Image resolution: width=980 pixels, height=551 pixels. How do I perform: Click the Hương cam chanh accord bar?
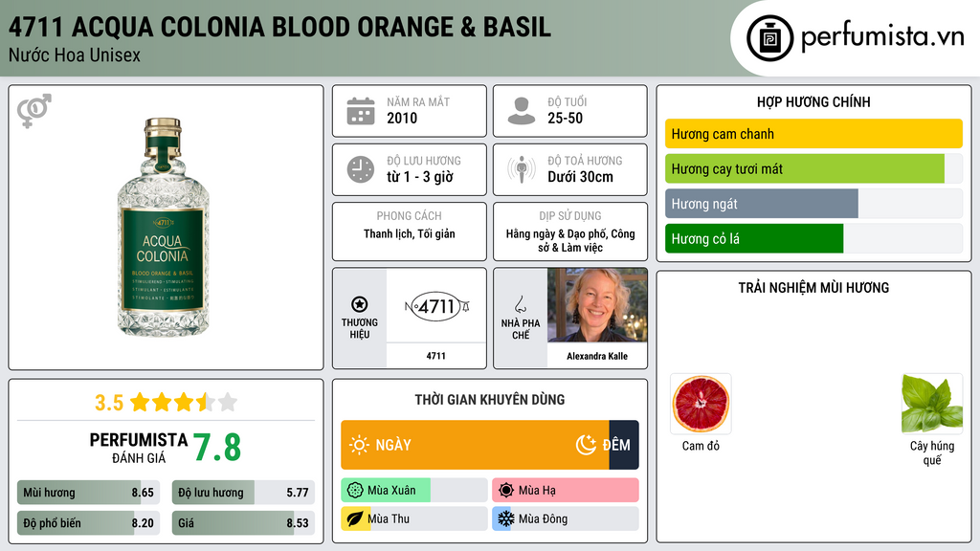click(813, 134)
